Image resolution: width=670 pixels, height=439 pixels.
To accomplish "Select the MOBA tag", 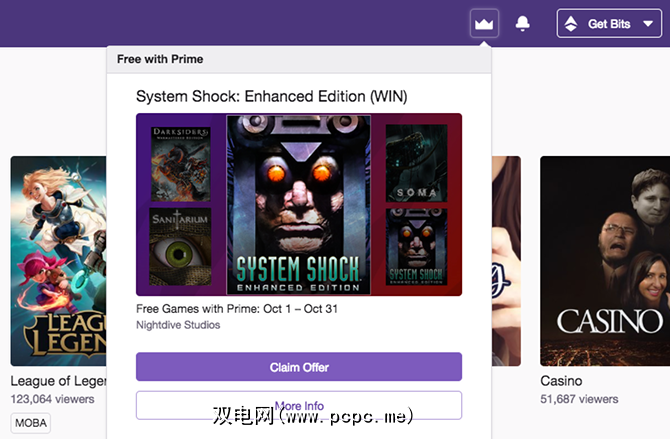I will point(31,423).
